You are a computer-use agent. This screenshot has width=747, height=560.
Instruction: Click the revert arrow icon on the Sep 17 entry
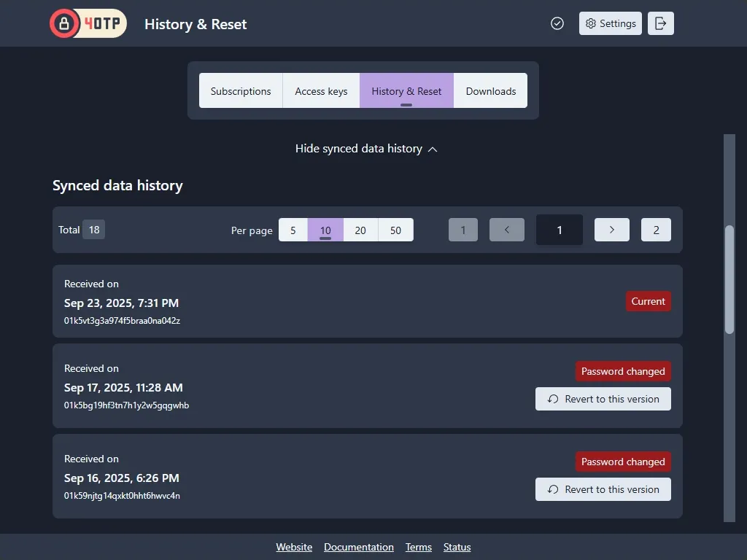click(553, 399)
